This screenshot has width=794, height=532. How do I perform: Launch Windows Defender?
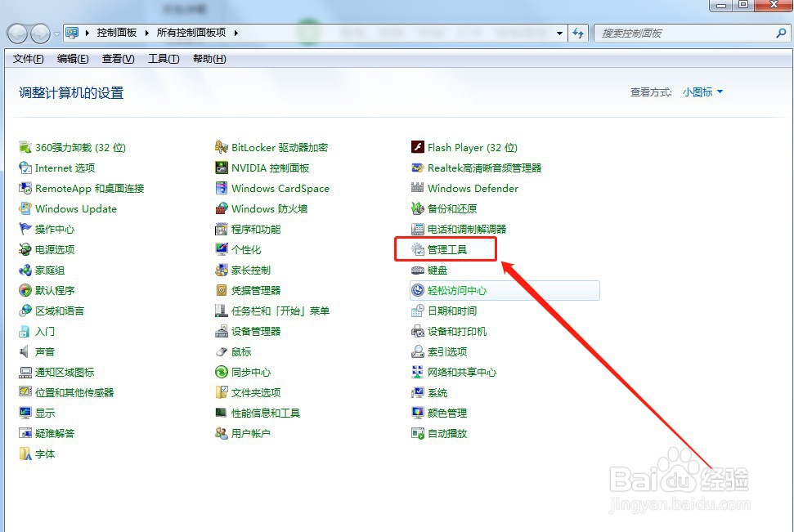pyautogui.click(x=472, y=188)
